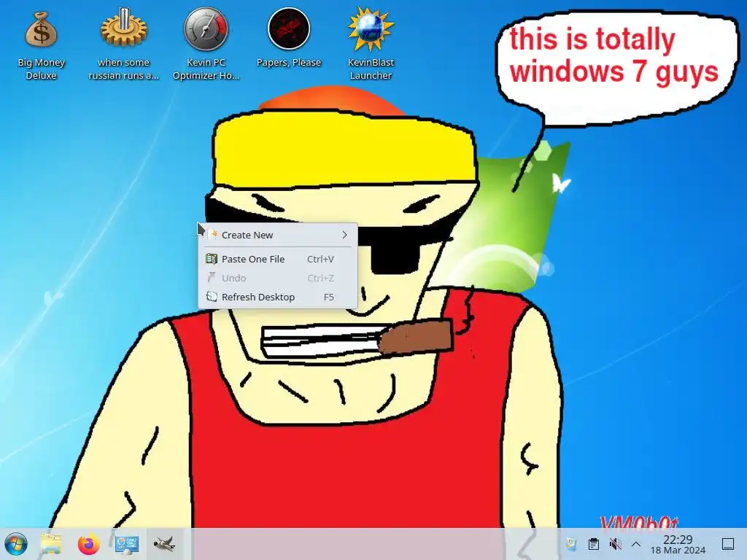Click the 'Big Money Deluxe' label text
This screenshot has width=747, height=560.
[x=41, y=69]
